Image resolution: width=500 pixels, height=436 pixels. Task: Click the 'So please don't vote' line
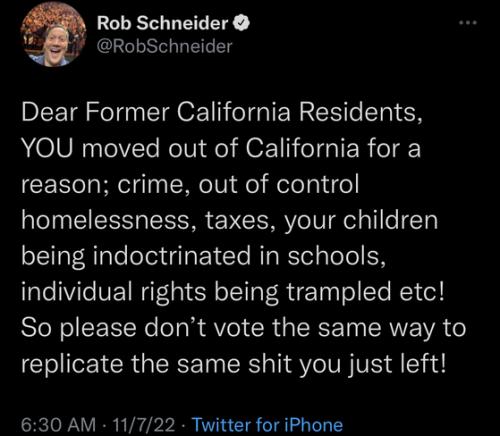243,329
